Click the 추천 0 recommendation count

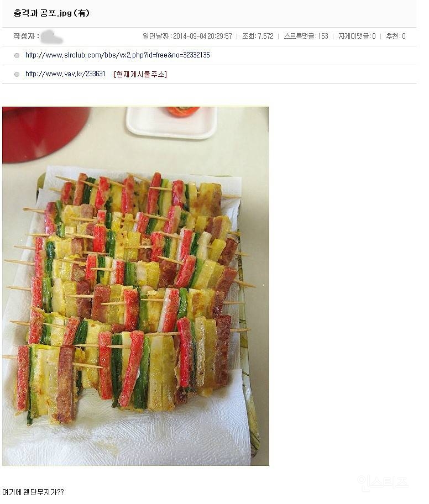(x=396, y=36)
